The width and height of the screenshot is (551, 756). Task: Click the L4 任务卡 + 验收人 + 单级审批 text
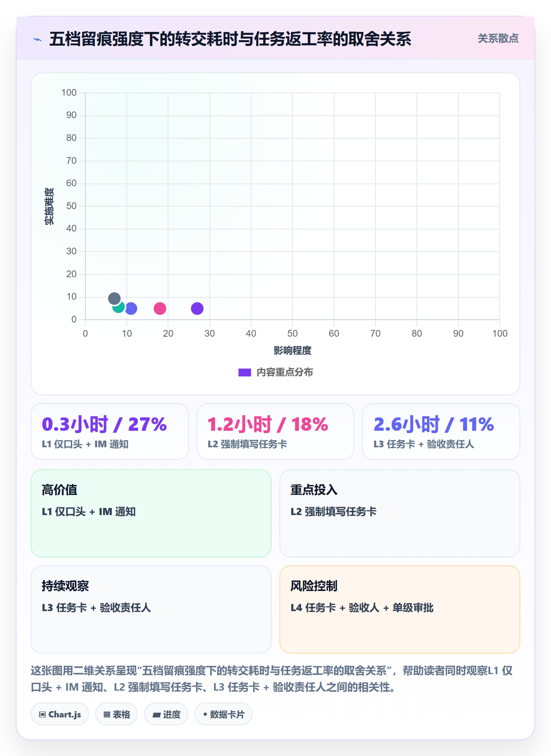(x=362, y=608)
